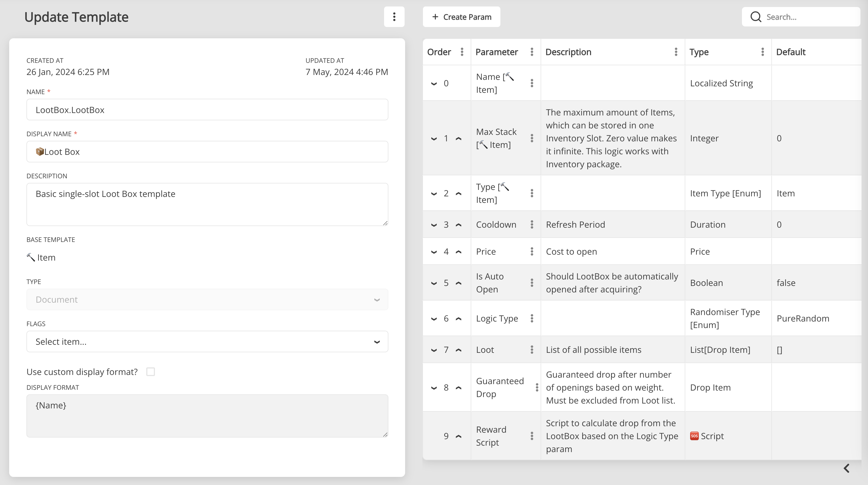The height and width of the screenshot is (485, 868).
Task: Open the Type column header menu
Action: coord(762,52)
